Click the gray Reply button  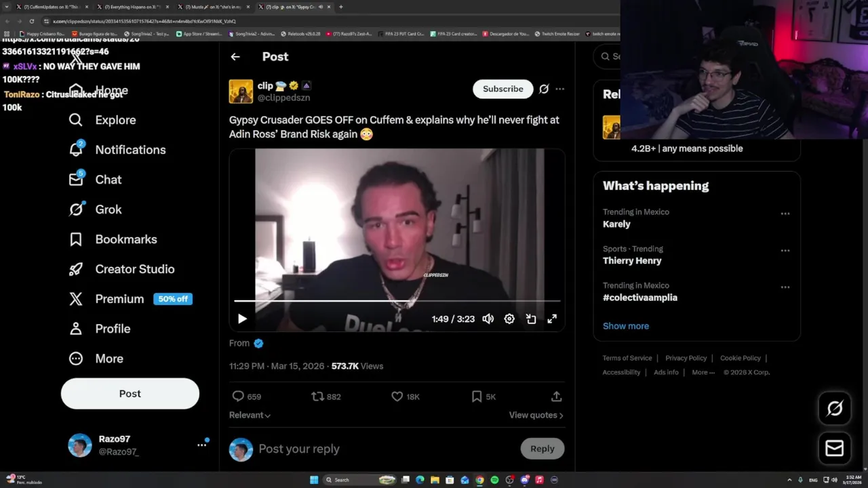click(542, 449)
